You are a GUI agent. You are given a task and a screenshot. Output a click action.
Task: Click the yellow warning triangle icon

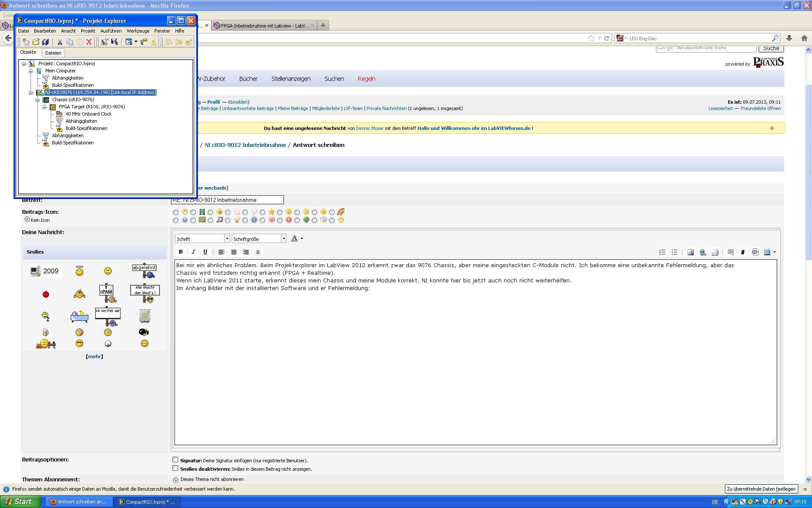coord(154,42)
